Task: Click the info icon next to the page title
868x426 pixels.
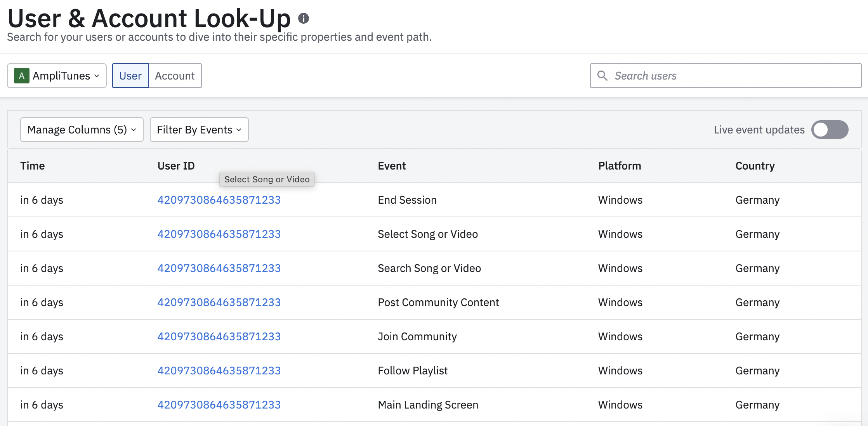Action: point(304,18)
